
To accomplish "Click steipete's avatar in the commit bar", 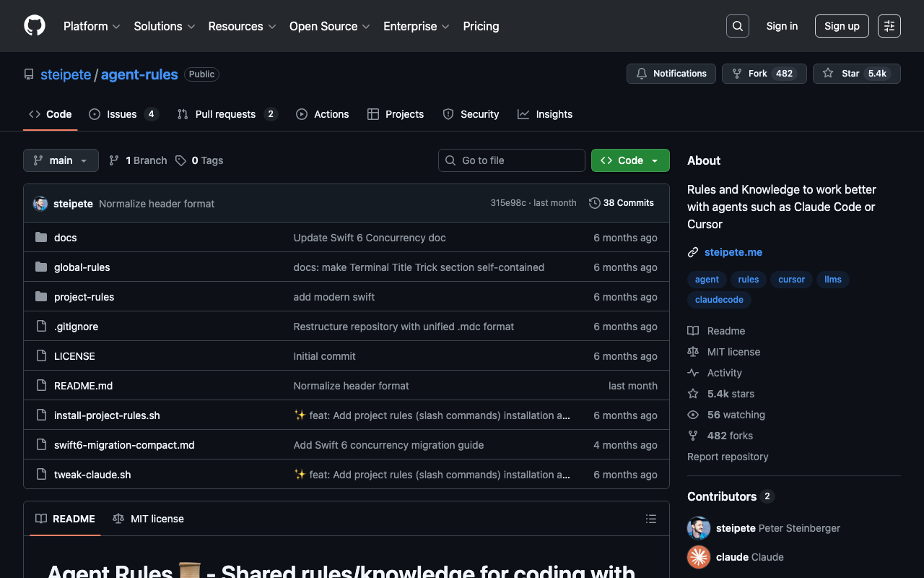I will click(40, 204).
